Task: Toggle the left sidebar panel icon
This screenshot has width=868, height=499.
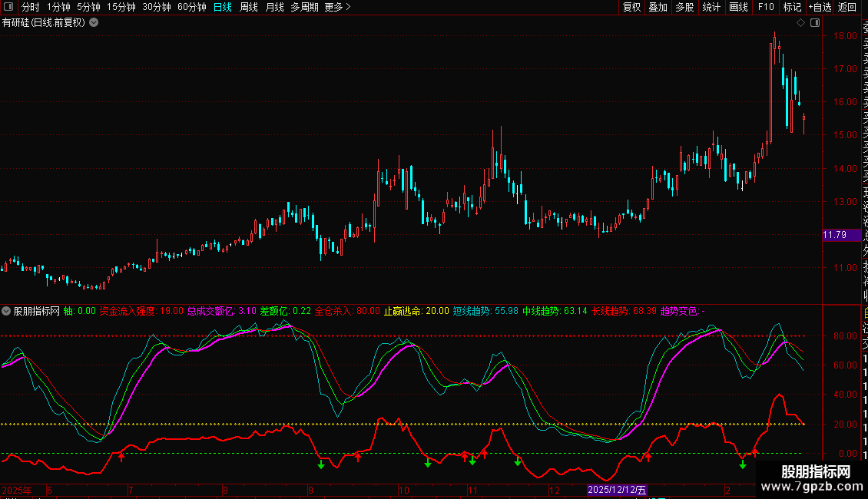Action: tap(8, 7)
